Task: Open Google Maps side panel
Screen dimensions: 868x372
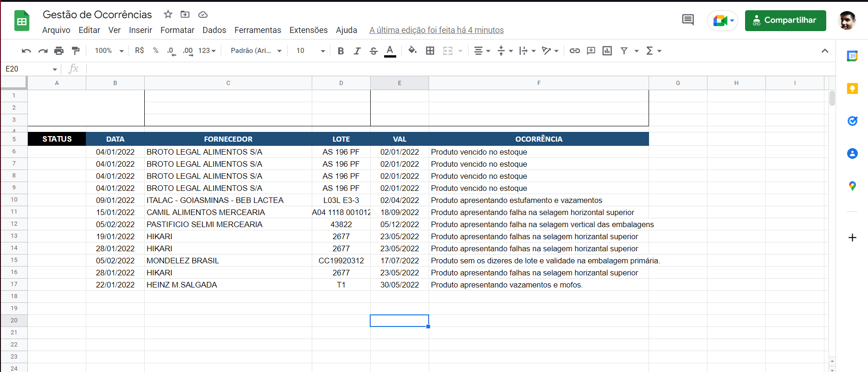Action: click(852, 186)
